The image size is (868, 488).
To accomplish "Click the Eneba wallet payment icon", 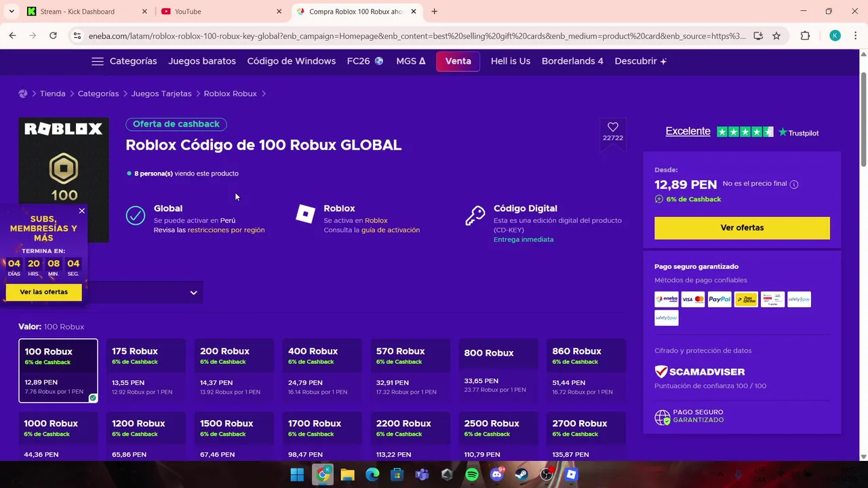I will [x=667, y=299].
